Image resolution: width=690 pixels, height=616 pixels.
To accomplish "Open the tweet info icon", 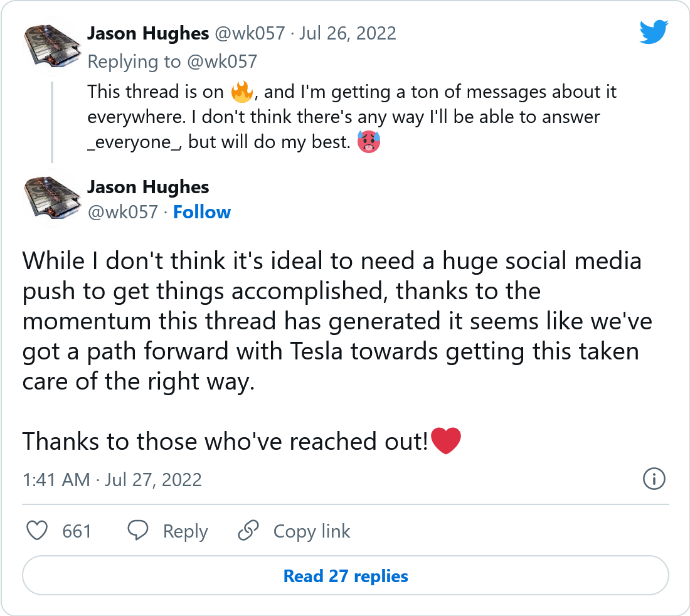I will click(x=654, y=480).
